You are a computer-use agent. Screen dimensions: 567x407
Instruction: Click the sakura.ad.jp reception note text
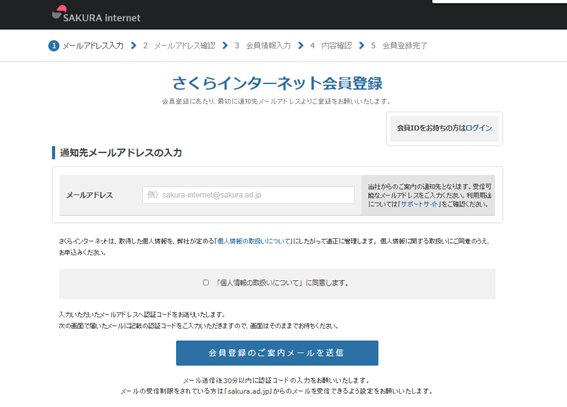[x=277, y=391]
